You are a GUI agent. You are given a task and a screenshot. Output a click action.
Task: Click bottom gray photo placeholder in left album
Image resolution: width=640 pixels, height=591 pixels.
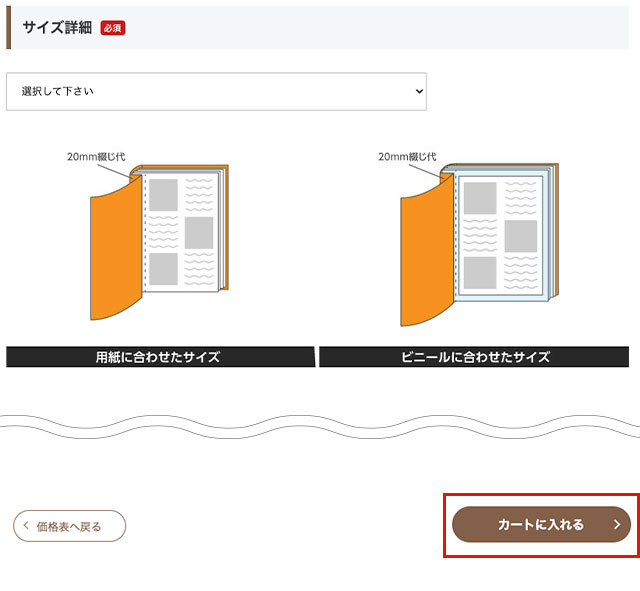point(163,268)
